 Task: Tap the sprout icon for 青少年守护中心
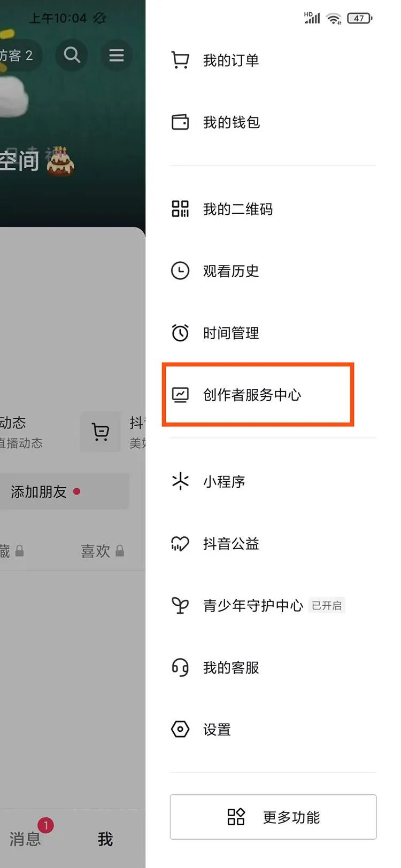pyautogui.click(x=180, y=605)
